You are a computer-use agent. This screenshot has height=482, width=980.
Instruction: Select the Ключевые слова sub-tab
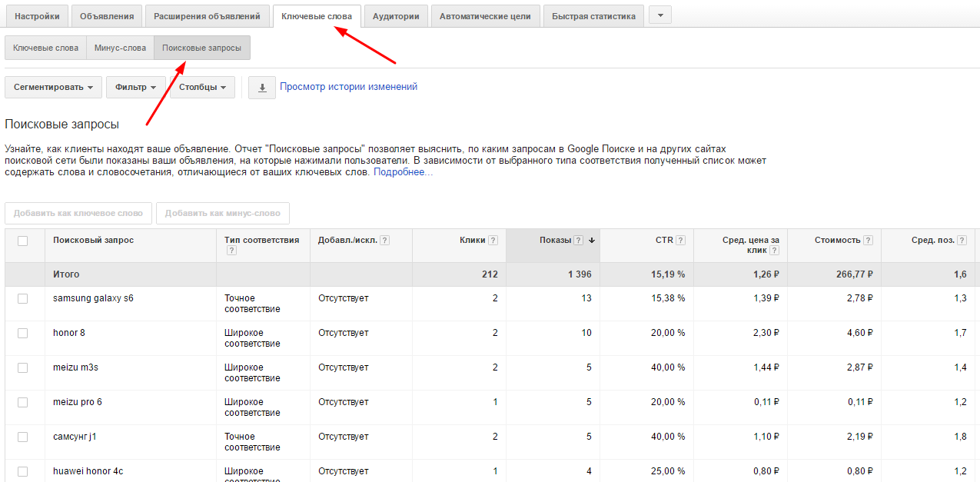(45, 48)
